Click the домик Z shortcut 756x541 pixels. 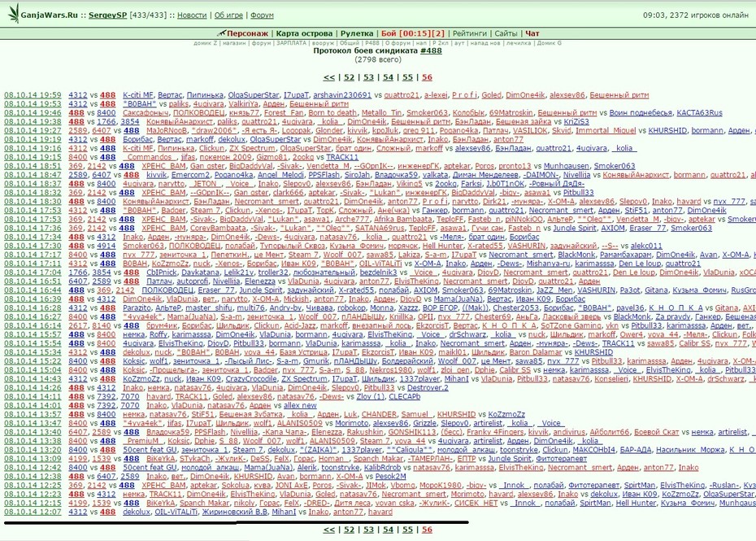(206, 43)
